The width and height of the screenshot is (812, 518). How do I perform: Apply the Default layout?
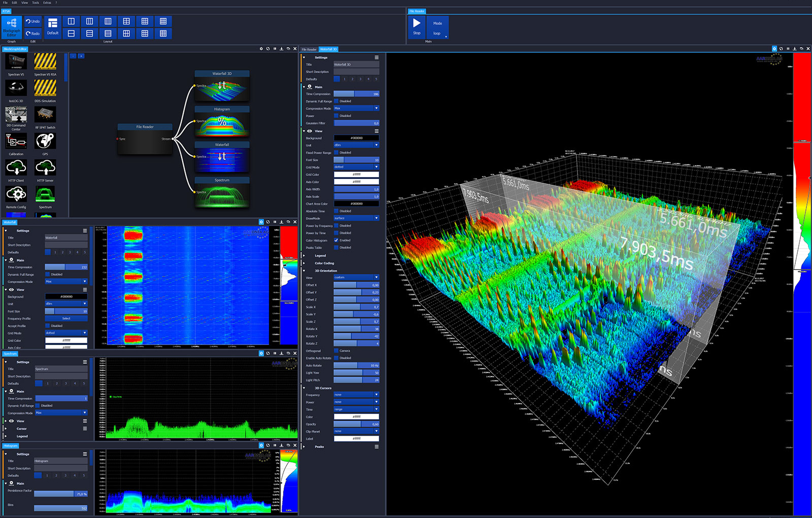tap(53, 27)
